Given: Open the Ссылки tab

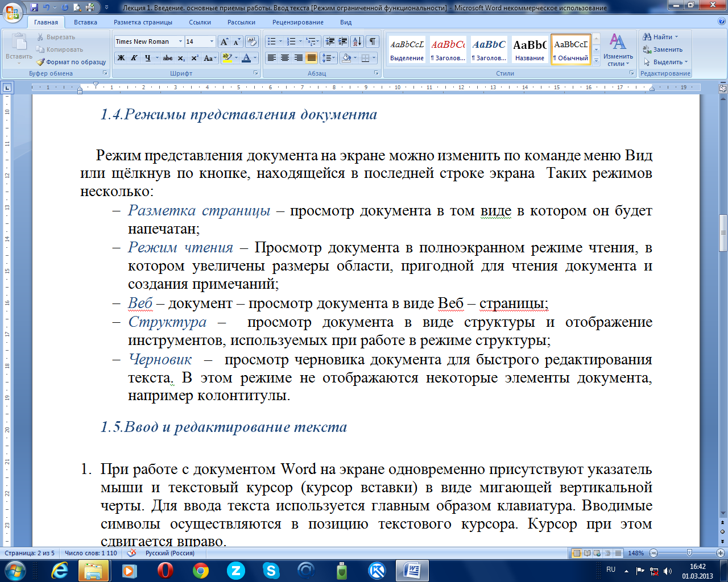Looking at the screenshot, I should (x=200, y=22).
